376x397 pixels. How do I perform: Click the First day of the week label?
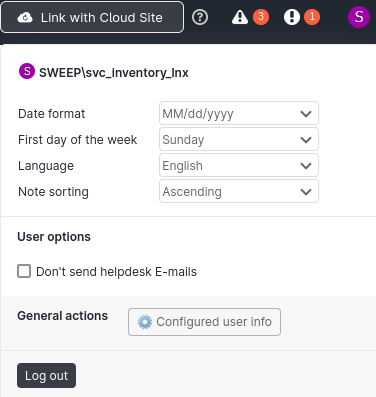coord(77,140)
